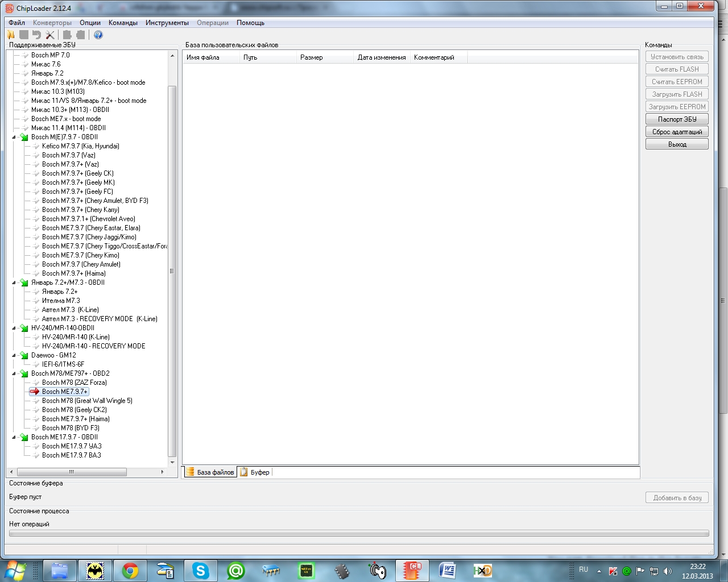
Task: Switch to the База файлов tab
Action: 210,472
